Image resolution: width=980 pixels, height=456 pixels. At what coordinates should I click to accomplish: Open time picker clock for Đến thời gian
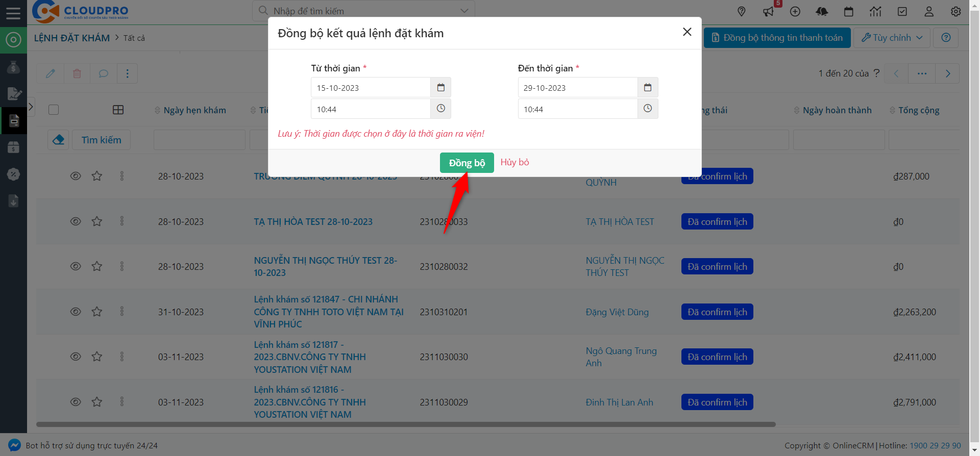click(x=648, y=109)
